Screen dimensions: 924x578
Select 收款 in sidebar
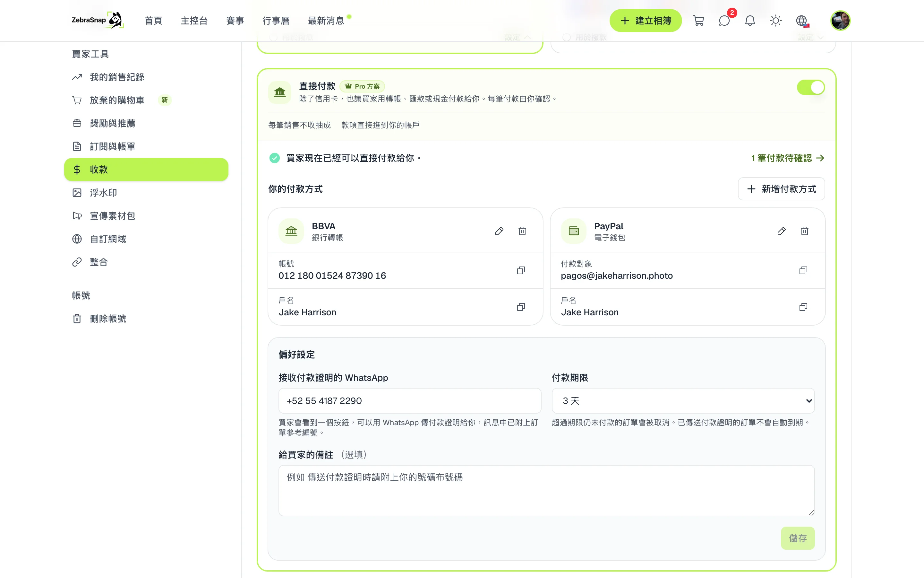pos(146,170)
